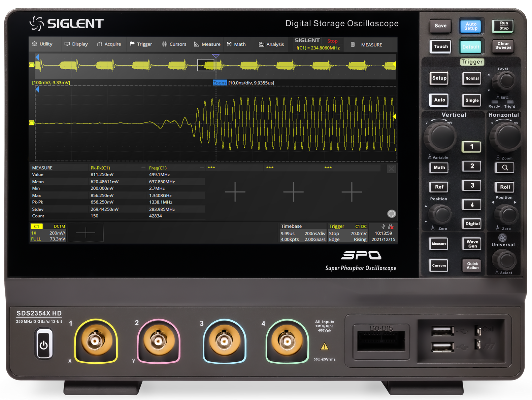Open the on-screen Math menu
Viewport: 532px width, 400px height.
(x=236, y=44)
